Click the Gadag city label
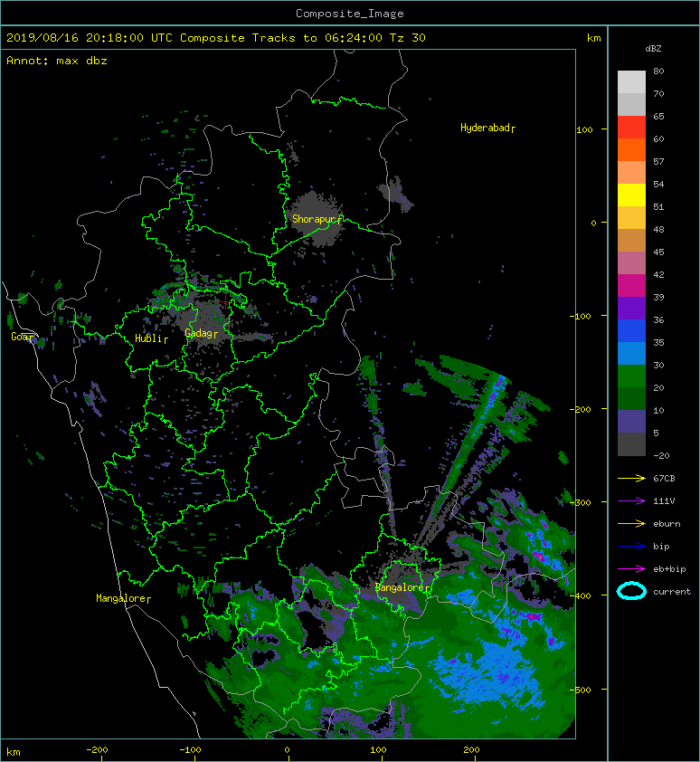 click(201, 333)
